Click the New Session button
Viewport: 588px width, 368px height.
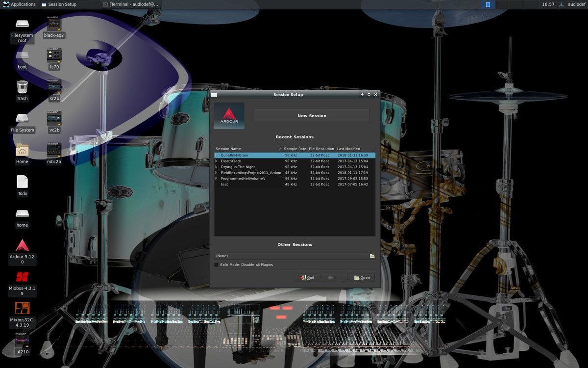(x=312, y=115)
